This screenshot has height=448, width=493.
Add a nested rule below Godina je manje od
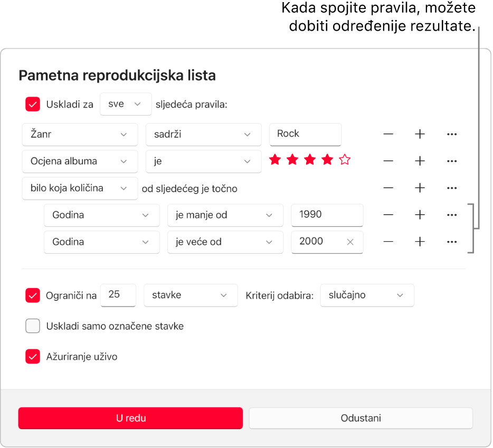coord(420,215)
